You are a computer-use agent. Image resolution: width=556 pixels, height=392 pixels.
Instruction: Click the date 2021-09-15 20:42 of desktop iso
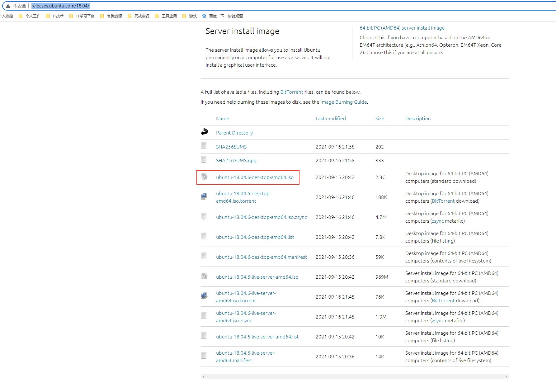(335, 177)
